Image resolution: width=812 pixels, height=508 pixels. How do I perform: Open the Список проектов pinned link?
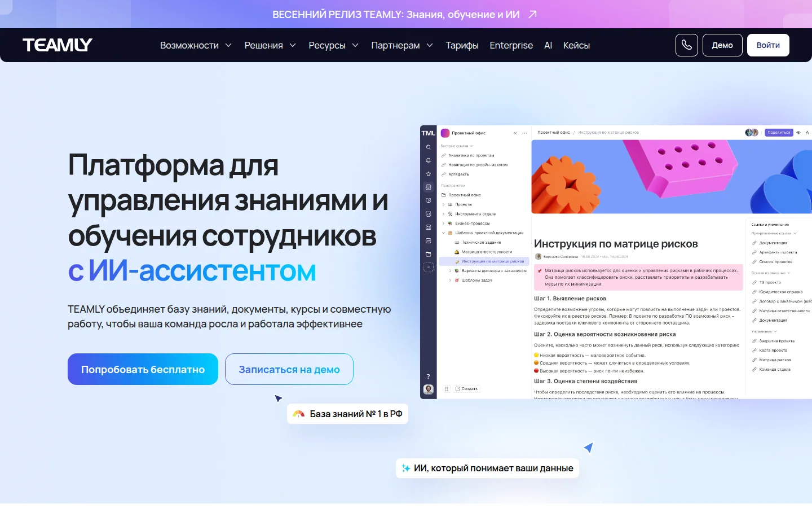click(x=776, y=262)
